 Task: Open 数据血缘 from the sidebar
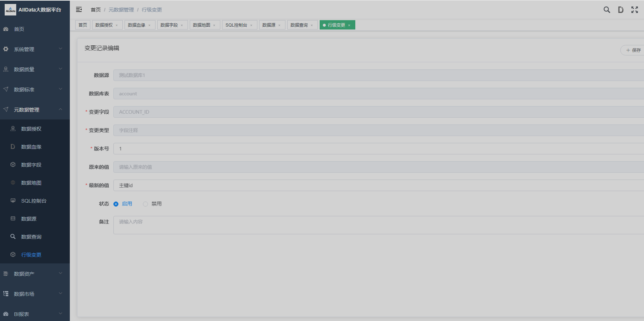tap(31, 147)
